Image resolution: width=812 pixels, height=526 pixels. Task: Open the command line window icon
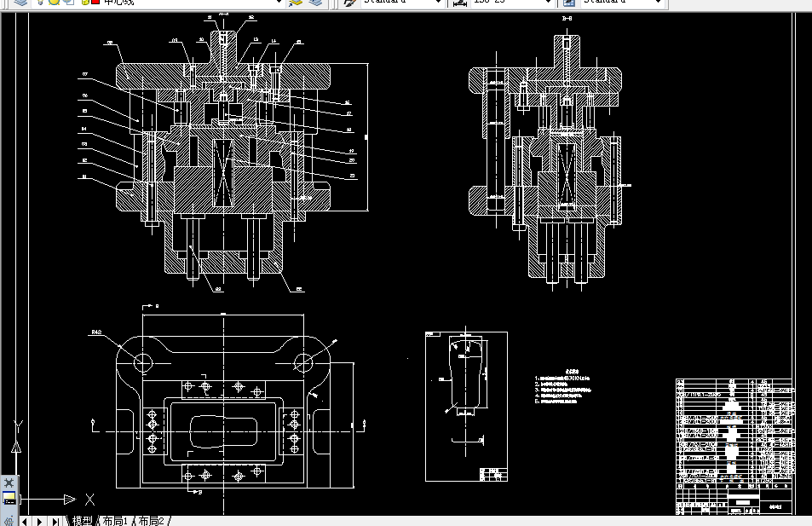(9, 499)
